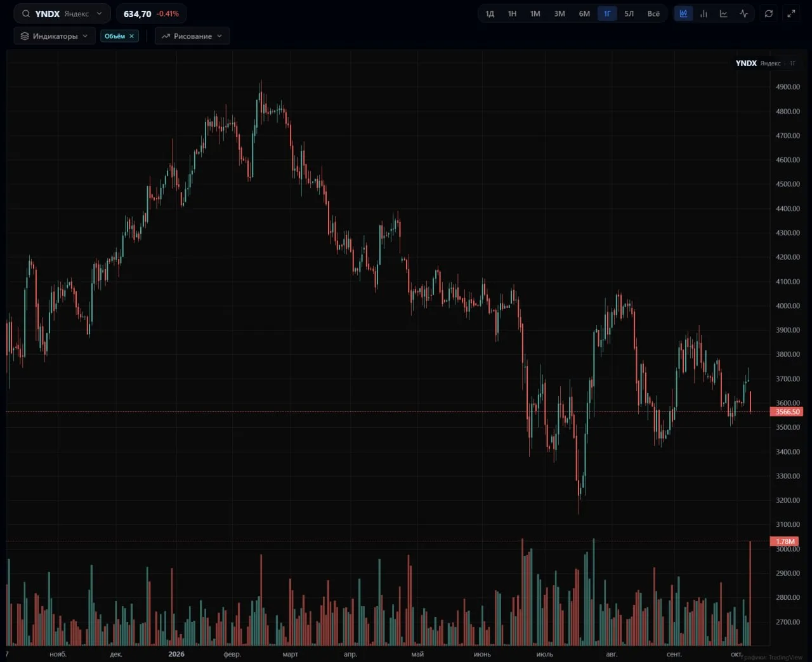
Task: Open the YNDX Яндекс ticker dropdown
Action: [62, 13]
